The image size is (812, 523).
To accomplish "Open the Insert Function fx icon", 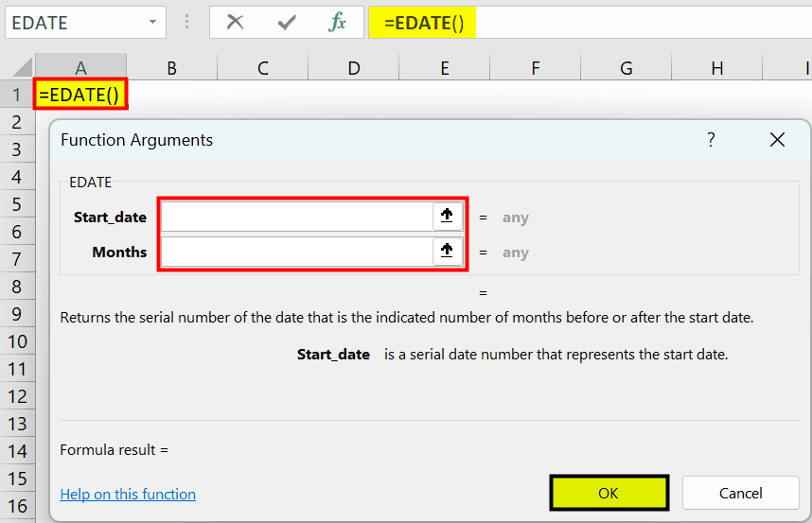I will [337, 23].
